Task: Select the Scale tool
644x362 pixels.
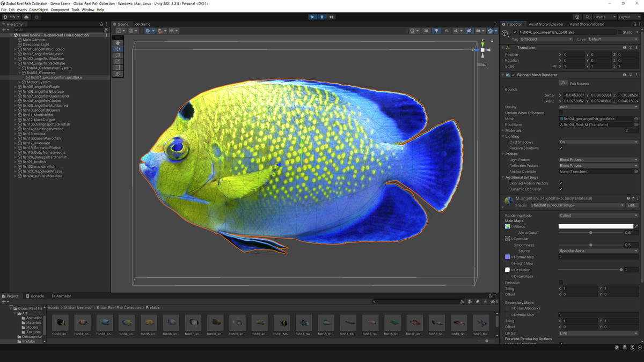Action: 117,61
